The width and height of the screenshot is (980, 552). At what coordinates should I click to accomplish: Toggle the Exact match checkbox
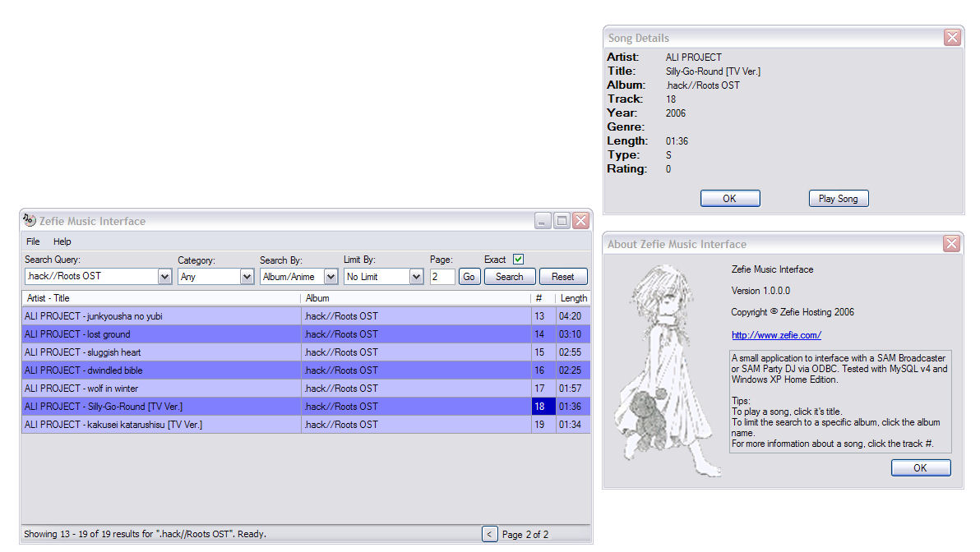click(x=518, y=259)
